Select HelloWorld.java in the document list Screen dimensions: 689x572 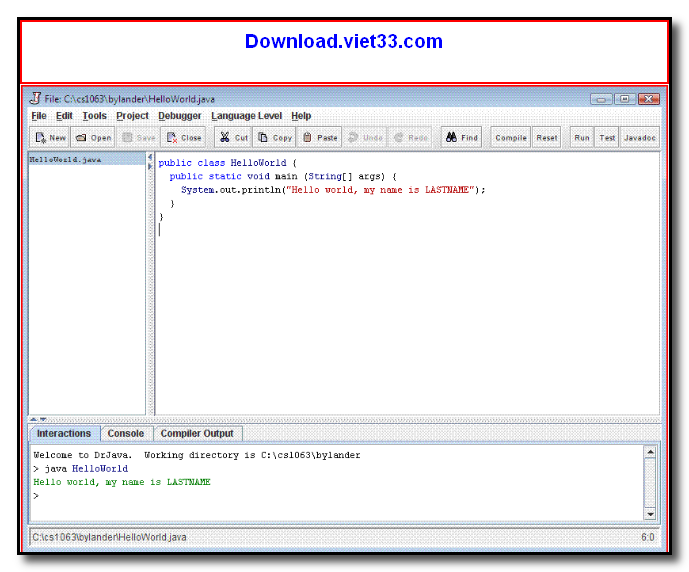tap(87, 159)
